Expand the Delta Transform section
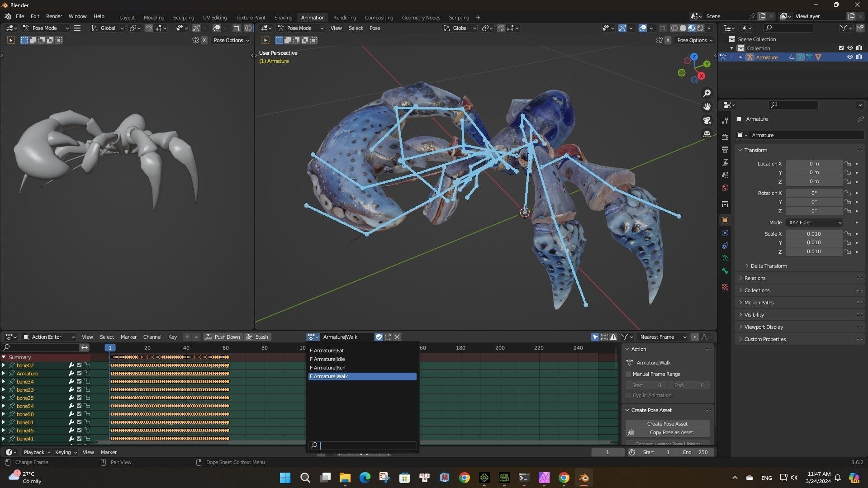868x488 pixels. (x=769, y=266)
